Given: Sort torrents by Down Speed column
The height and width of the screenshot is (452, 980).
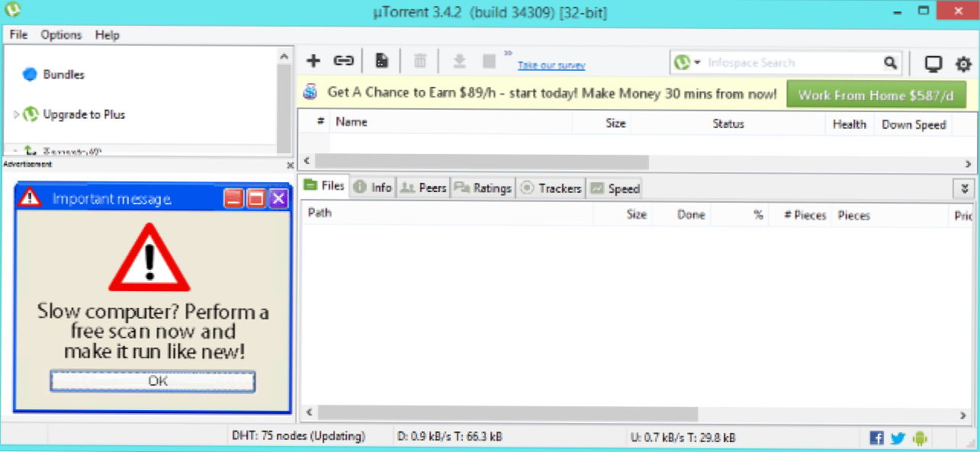Looking at the screenshot, I should tap(914, 124).
